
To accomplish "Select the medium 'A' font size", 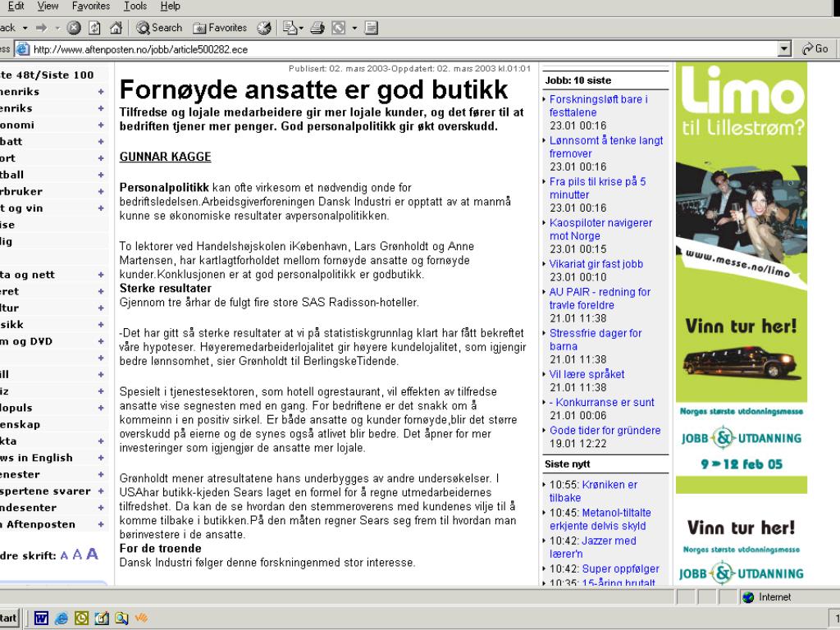I will pos(77,555).
